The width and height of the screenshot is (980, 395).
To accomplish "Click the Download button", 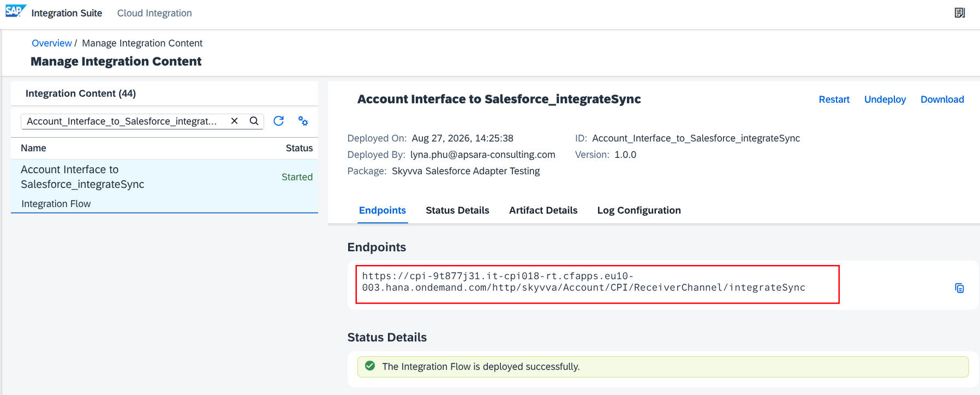I will click(942, 99).
